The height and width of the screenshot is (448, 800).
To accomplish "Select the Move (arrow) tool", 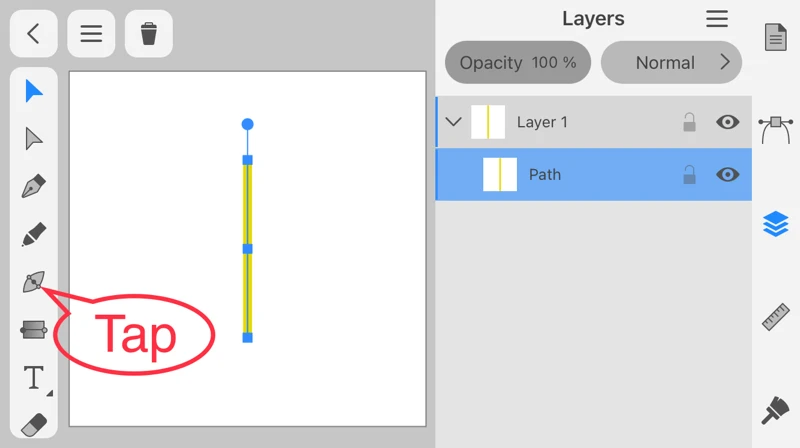I will click(x=34, y=91).
